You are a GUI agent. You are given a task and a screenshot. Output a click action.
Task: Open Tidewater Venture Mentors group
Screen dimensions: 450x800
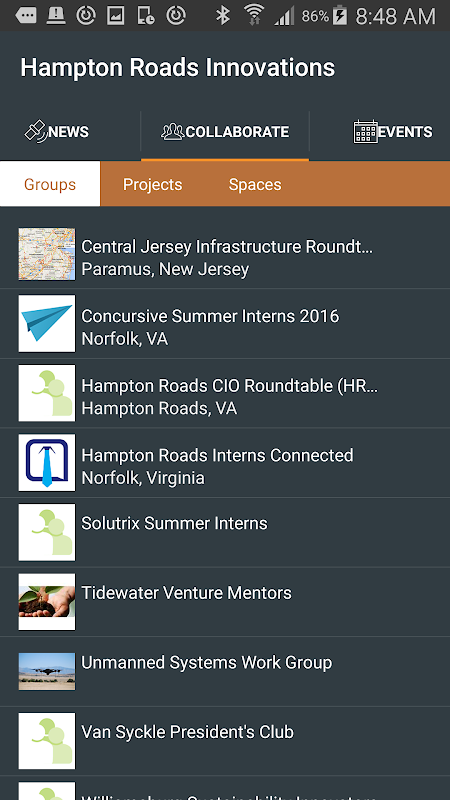(x=225, y=602)
